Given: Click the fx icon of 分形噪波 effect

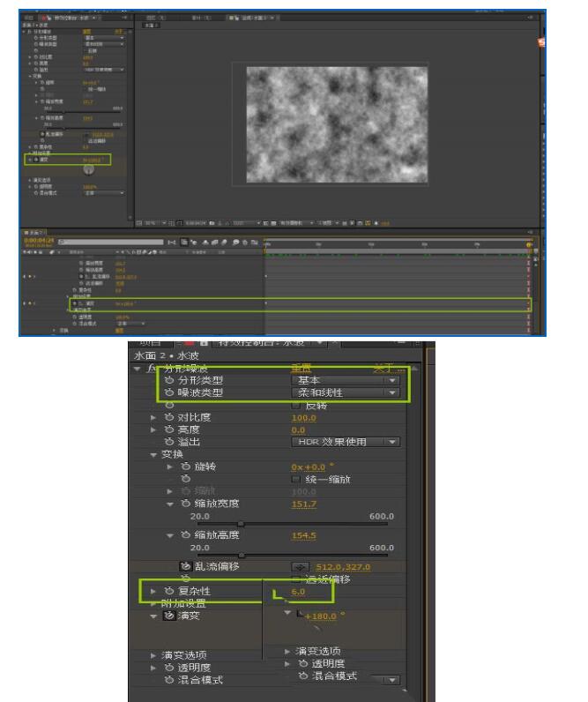Looking at the screenshot, I should (152, 369).
